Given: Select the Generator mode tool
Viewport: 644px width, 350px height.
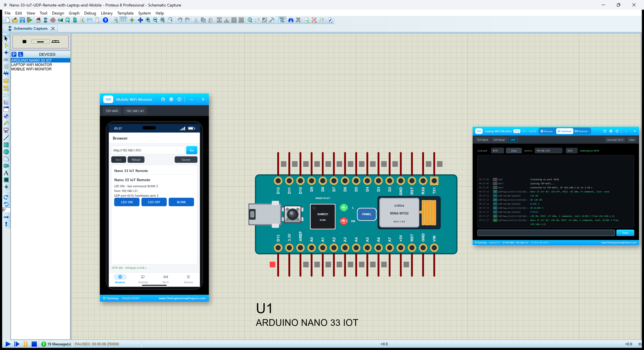Looking at the screenshot, I should click(6, 116).
